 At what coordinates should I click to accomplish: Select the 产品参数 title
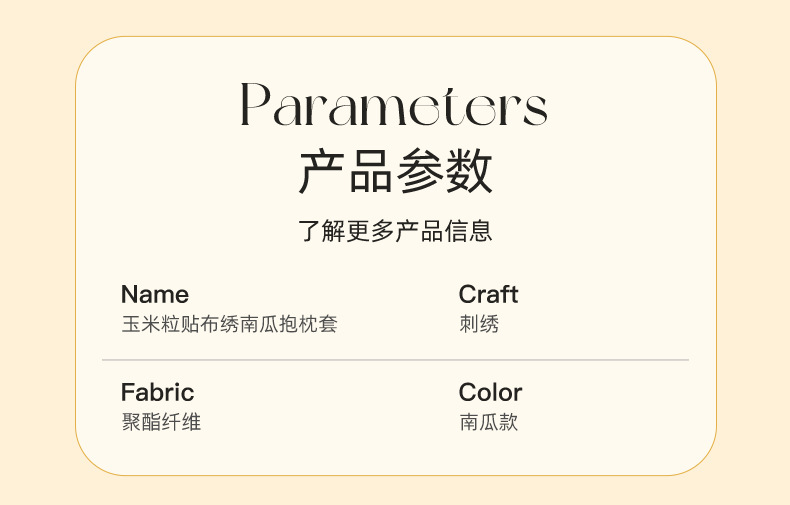(x=396, y=171)
